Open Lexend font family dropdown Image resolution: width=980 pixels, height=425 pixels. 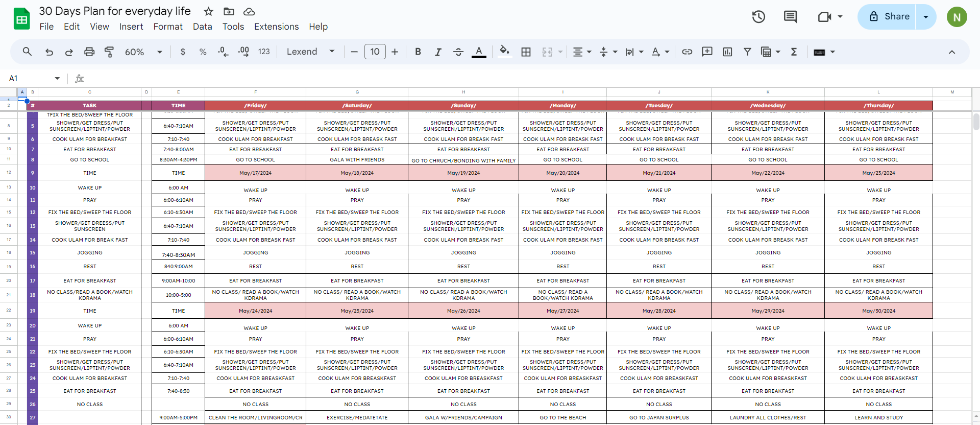[x=310, y=52]
